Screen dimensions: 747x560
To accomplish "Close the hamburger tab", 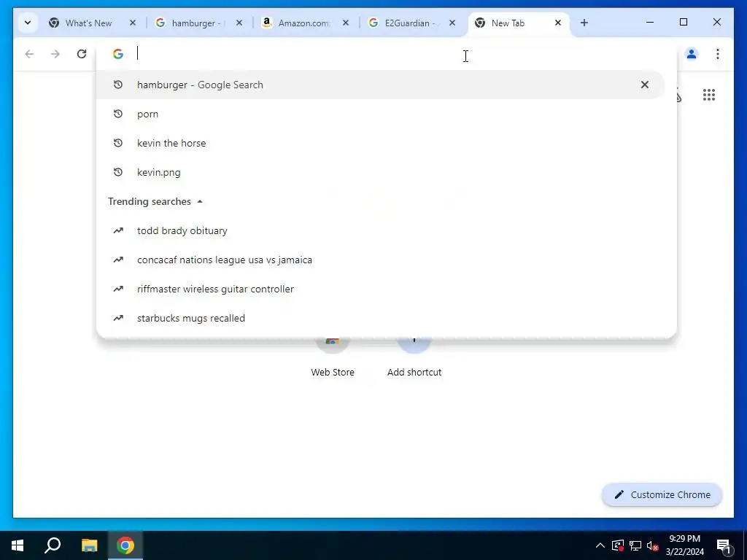I will [x=239, y=23].
